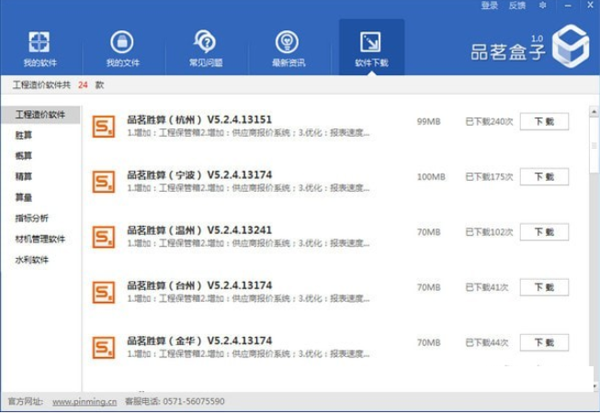Select 材机管理软件 in the left list
This screenshot has width=600, height=414.
tap(40, 239)
